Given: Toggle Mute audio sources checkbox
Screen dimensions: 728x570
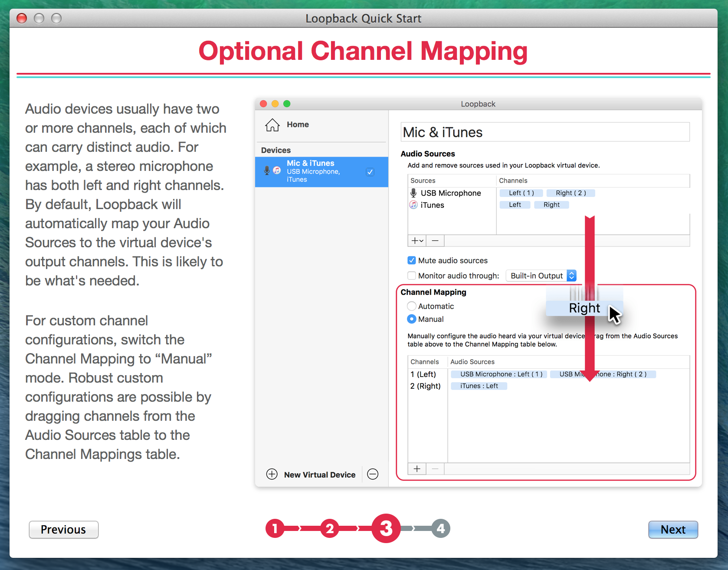Looking at the screenshot, I should point(412,260).
